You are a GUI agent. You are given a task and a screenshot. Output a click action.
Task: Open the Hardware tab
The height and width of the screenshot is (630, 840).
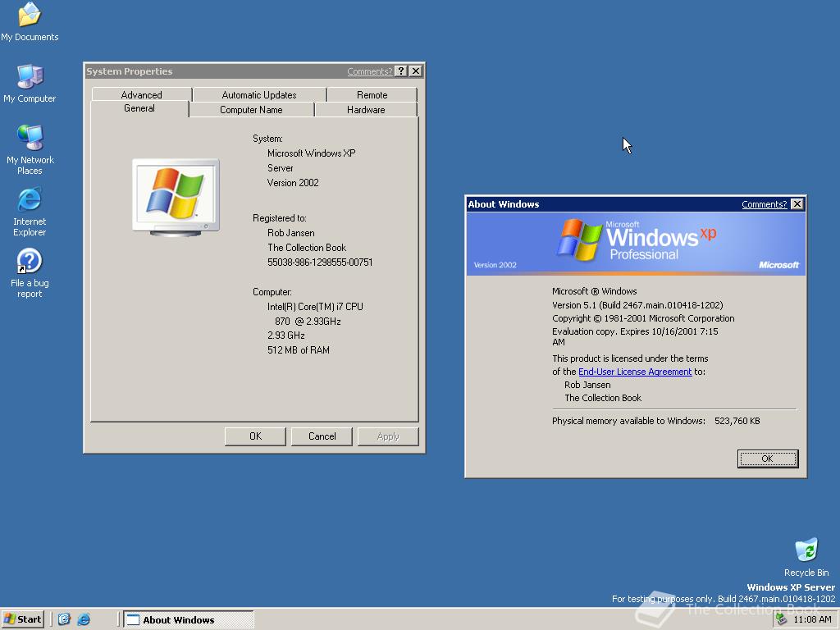pos(366,109)
